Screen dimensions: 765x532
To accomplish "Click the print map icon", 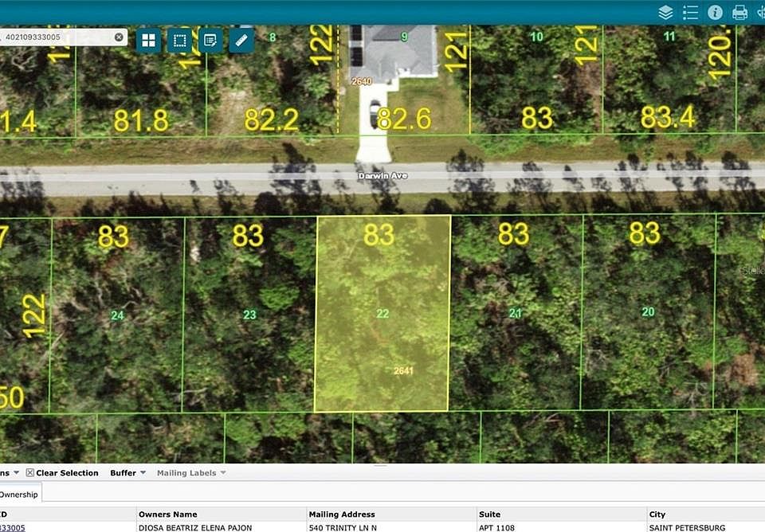I will (739, 12).
